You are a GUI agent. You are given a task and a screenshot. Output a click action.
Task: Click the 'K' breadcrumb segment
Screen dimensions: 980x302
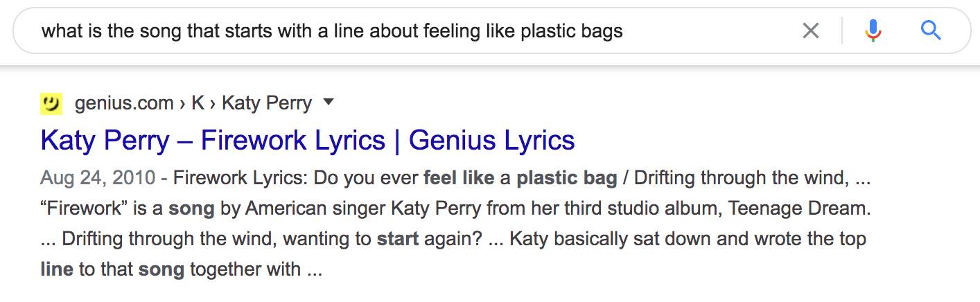pos(198,104)
